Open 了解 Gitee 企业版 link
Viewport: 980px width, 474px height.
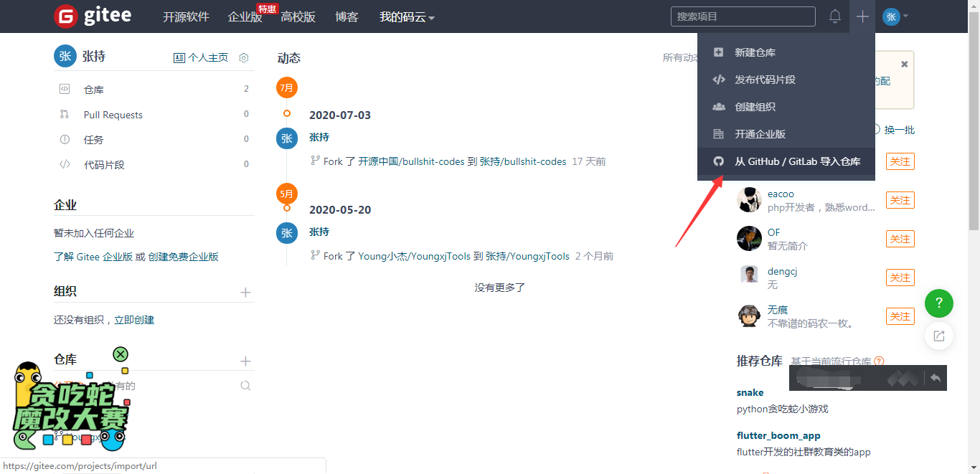pyautogui.click(x=93, y=257)
